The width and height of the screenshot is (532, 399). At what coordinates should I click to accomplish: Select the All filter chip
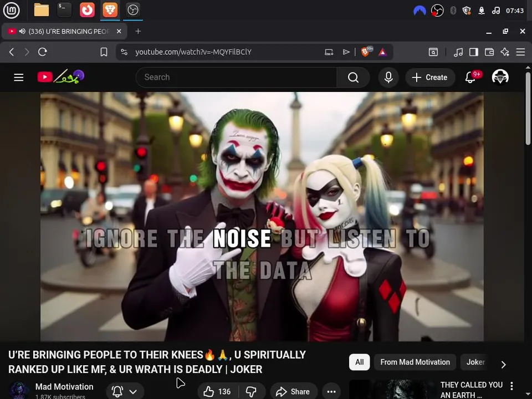[x=359, y=362]
